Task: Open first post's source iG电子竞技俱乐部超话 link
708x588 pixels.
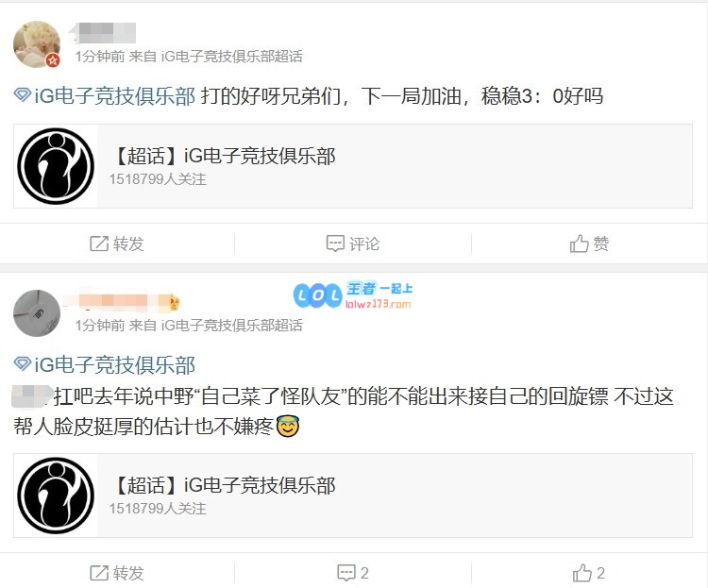Action: tap(232, 57)
